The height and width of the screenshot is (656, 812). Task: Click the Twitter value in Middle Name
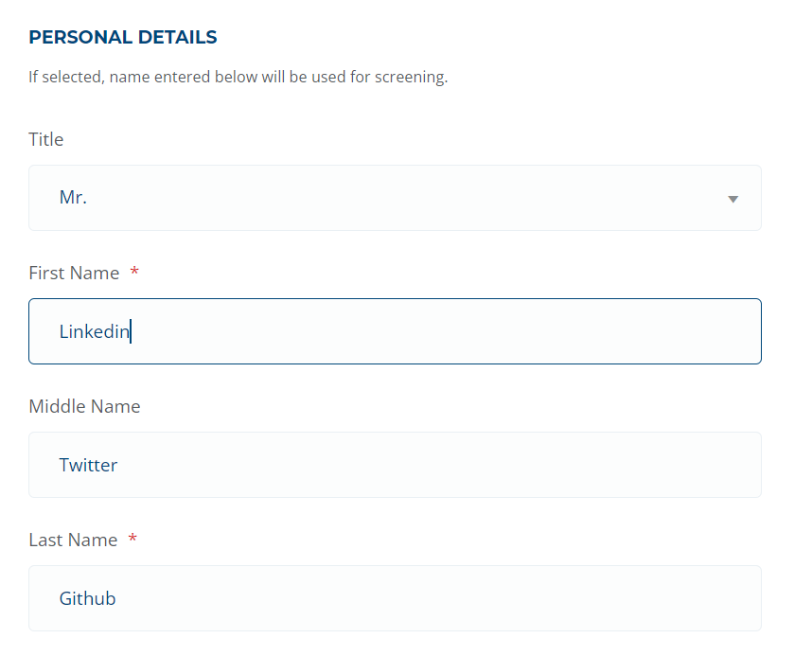[88, 465]
